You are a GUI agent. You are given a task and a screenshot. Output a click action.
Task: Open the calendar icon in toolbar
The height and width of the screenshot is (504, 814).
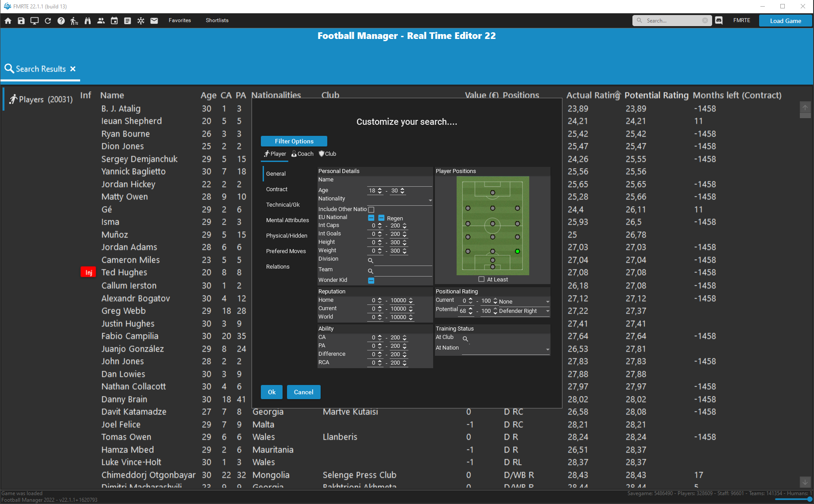(x=114, y=21)
